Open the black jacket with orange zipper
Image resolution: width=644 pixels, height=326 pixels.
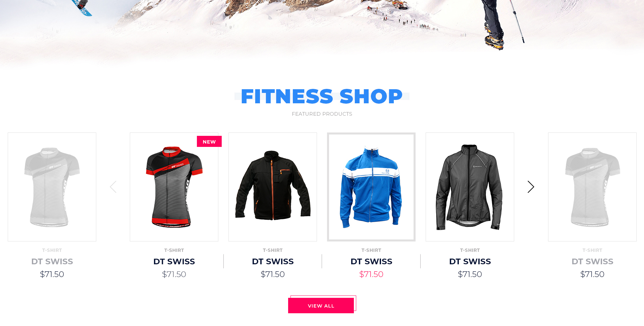pyautogui.click(x=273, y=187)
